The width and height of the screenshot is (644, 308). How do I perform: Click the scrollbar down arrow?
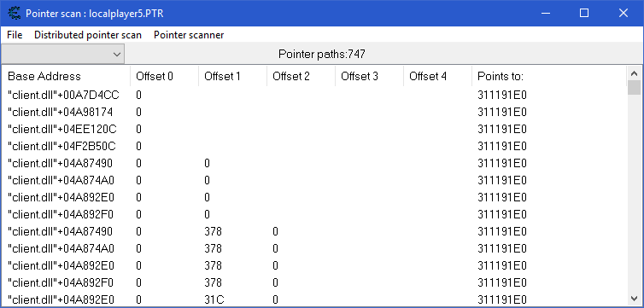[634, 298]
